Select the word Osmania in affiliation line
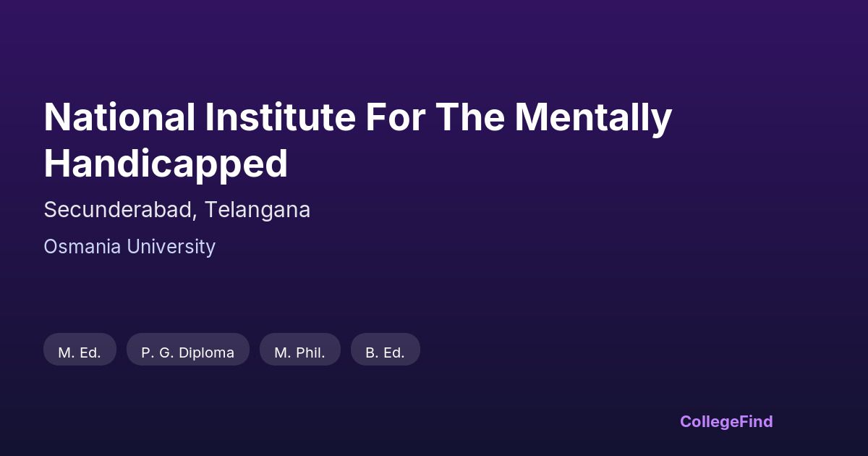 pos(82,247)
